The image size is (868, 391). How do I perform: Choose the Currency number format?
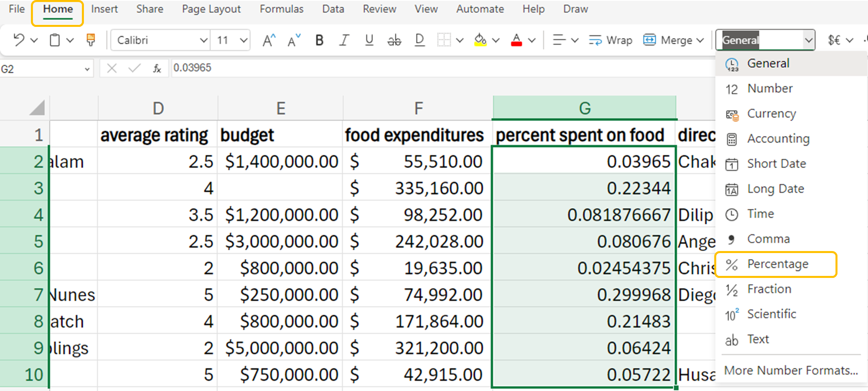pyautogui.click(x=771, y=114)
